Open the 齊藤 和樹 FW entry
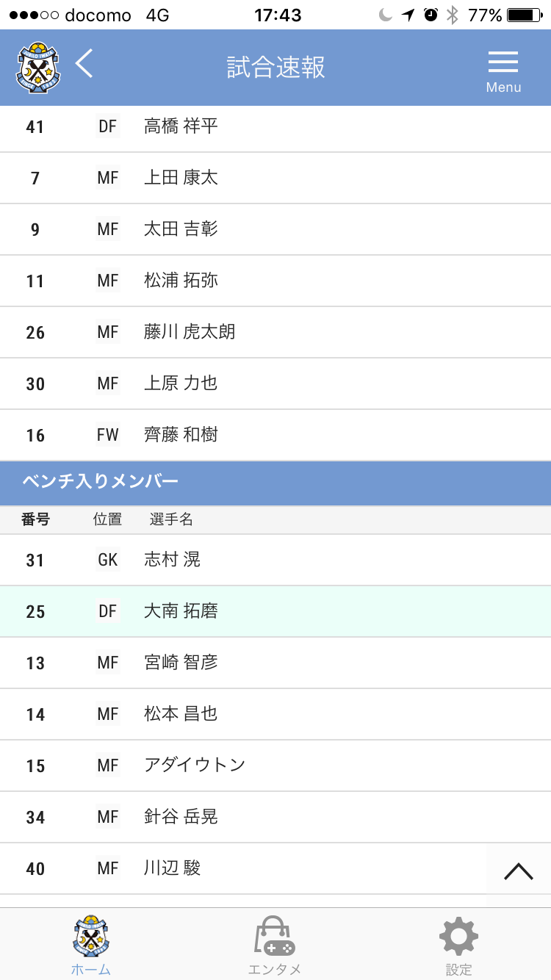This screenshot has height=980, width=551. 275,435
